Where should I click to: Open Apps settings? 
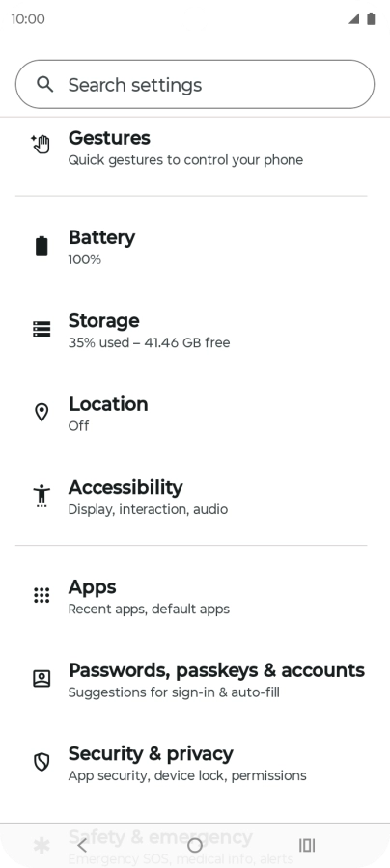pyautogui.click(x=195, y=597)
